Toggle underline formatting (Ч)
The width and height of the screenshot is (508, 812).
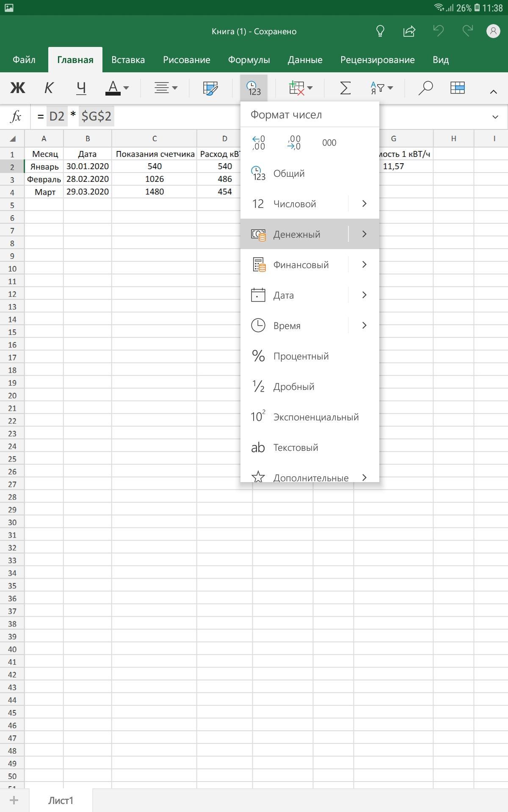click(x=81, y=88)
